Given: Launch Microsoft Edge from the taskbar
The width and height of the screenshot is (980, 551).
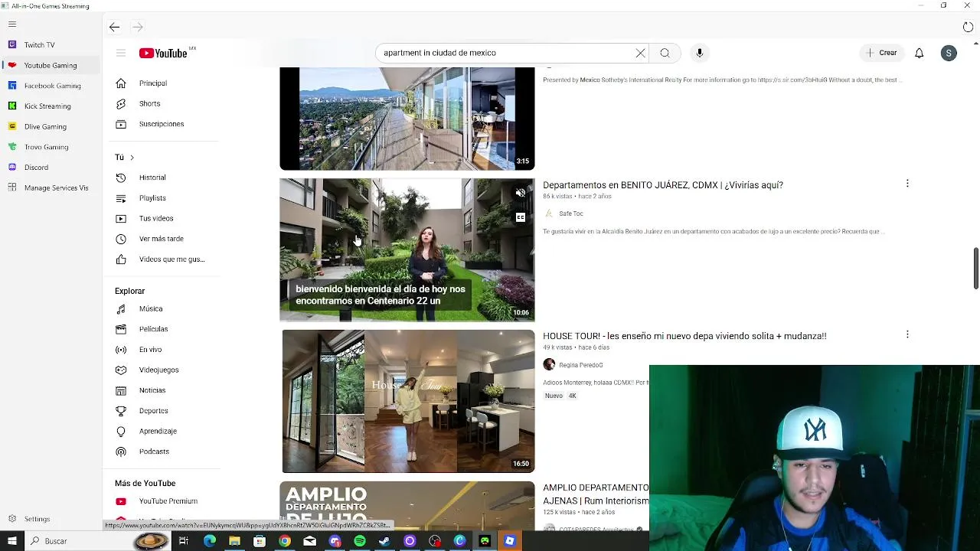Looking at the screenshot, I should click(x=209, y=541).
